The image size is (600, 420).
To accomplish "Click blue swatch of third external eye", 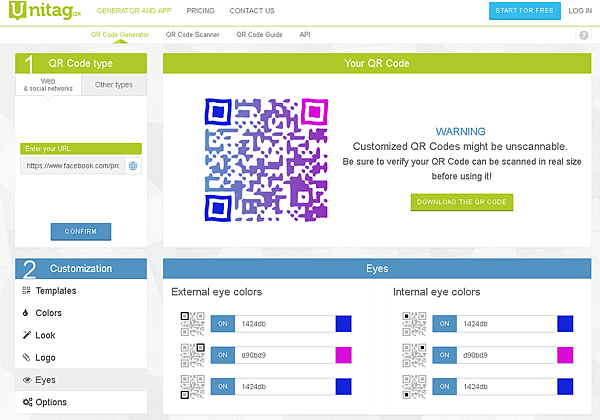I will (343, 386).
